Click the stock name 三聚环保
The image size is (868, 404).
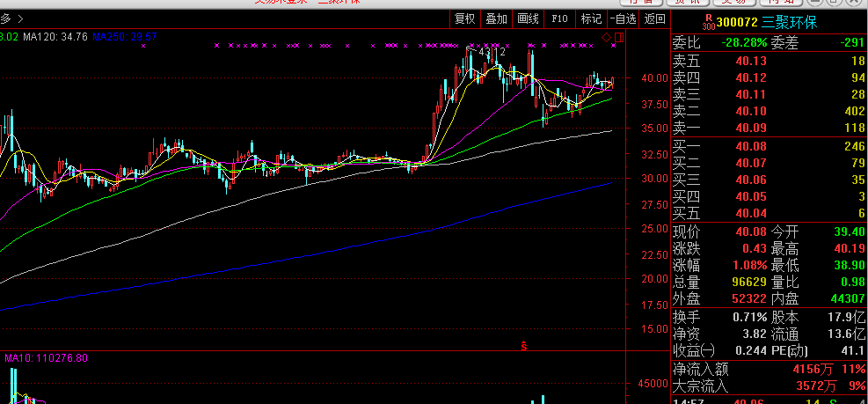pyautogui.click(x=790, y=23)
